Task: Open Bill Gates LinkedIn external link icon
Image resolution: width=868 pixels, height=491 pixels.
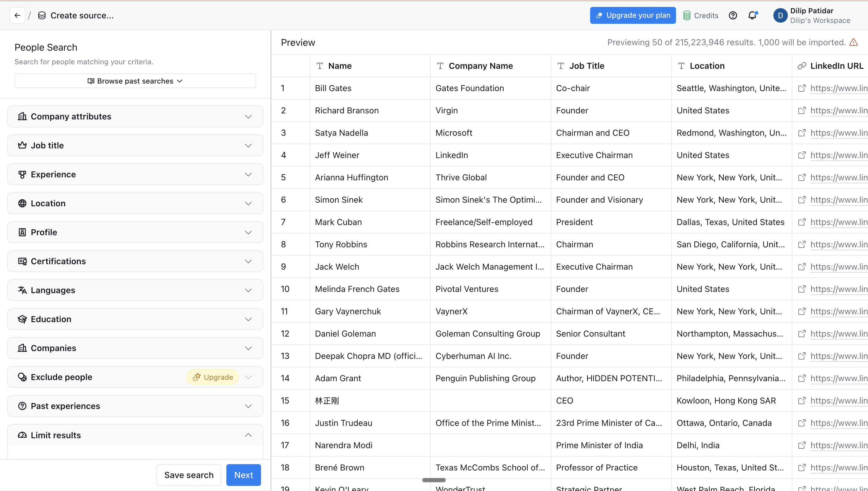Action: [802, 88]
